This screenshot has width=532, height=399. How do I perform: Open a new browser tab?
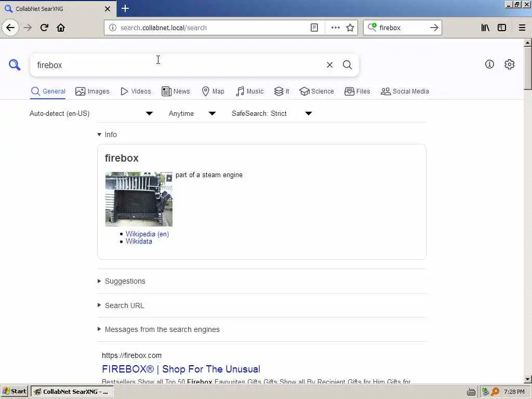coord(125,8)
